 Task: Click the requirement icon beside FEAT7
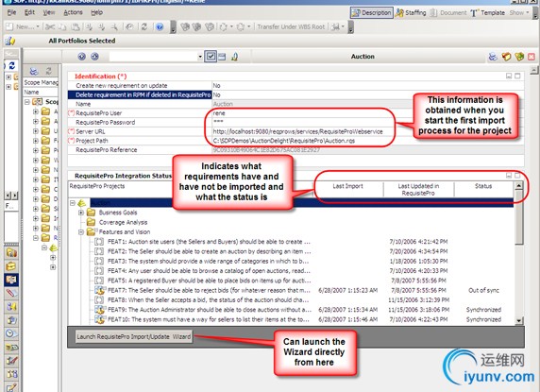pyautogui.click(x=99, y=290)
